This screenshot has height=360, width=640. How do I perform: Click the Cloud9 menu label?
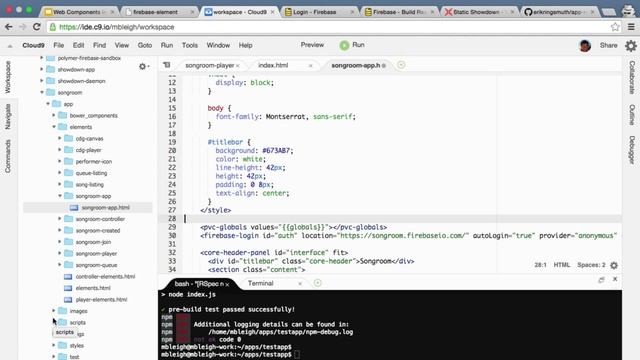(33, 45)
